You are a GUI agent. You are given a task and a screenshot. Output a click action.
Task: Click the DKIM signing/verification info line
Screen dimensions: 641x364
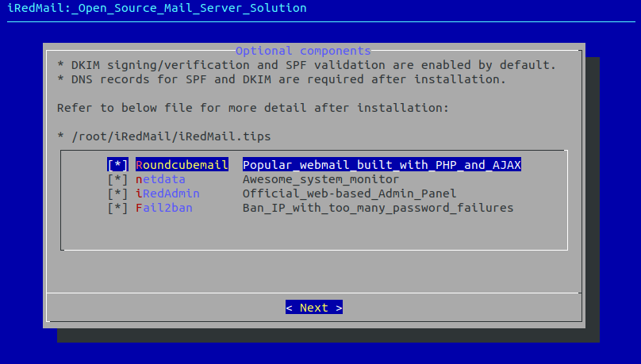coord(306,65)
